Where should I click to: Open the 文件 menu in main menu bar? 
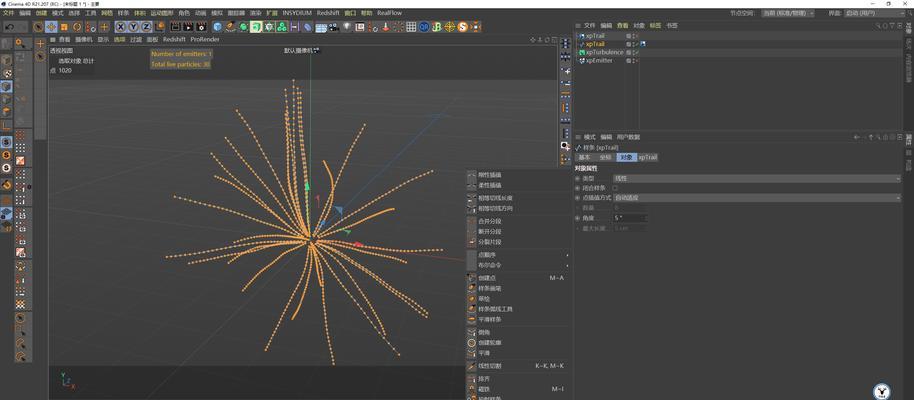[8, 13]
